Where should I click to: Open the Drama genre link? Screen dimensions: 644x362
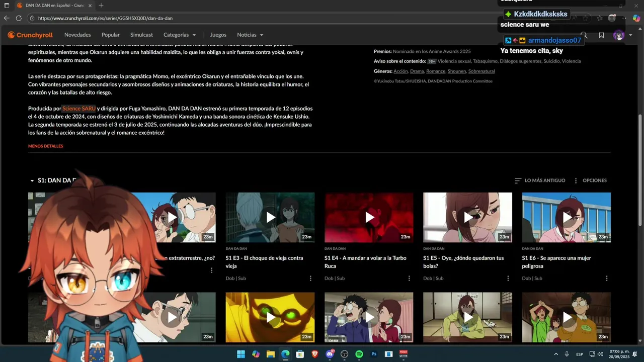[x=417, y=71]
